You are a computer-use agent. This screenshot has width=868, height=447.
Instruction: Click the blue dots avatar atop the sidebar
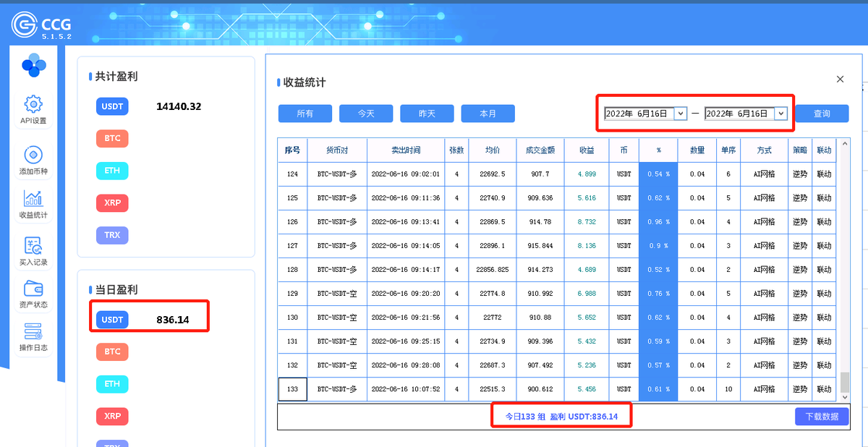coord(33,65)
